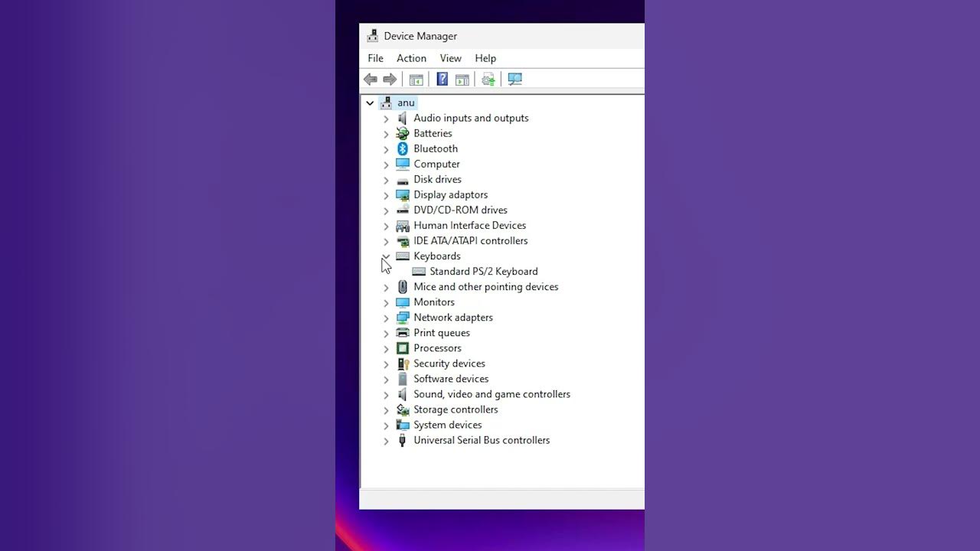Viewport: 980px width, 551px height.
Task: Open the View menu
Action: tap(450, 58)
